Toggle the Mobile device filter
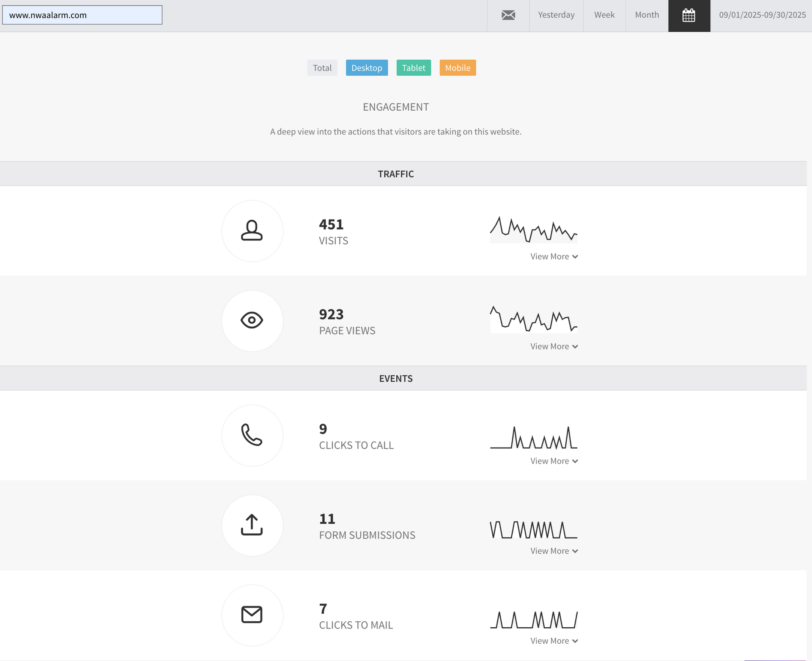The height and width of the screenshot is (661, 812). point(458,68)
